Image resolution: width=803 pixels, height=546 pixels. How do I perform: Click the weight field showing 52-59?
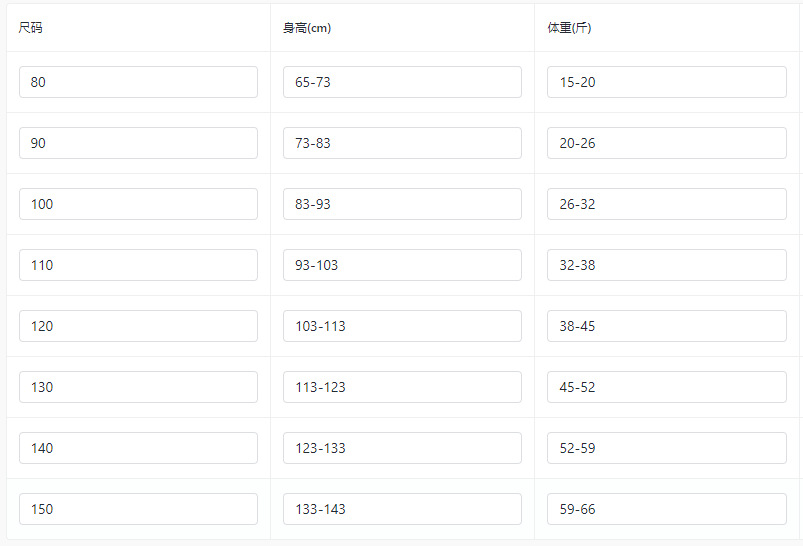666,448
